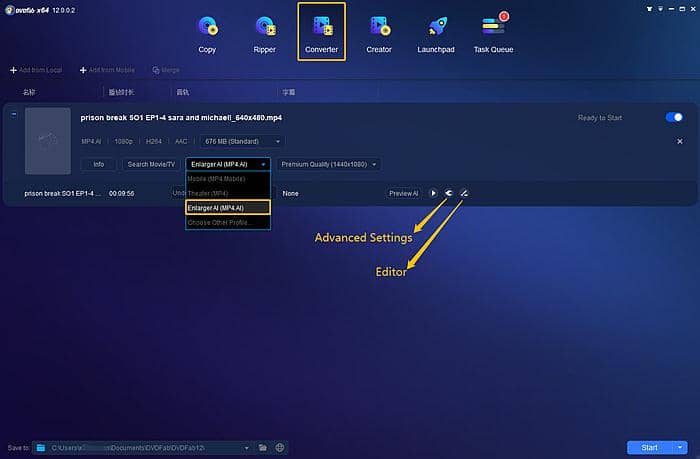The image size is (700, 459).
Task: Open the Premium Quality (1440x1080) dropdown
Action: tap(329, 164)
